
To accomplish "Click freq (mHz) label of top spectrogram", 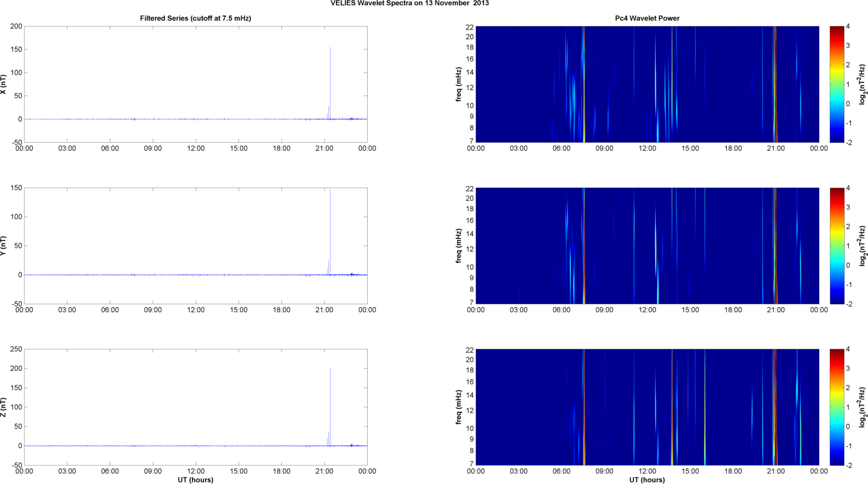I will [x=458, y=84].
